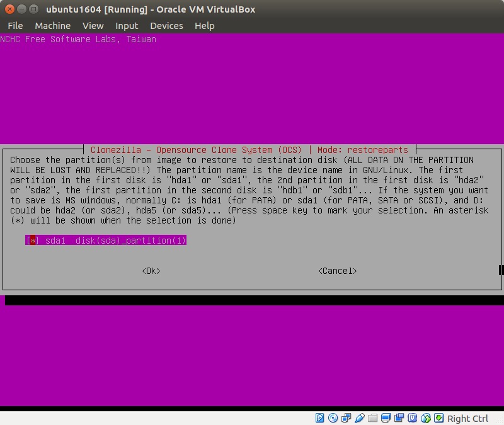The width and height of the screenshot is (504, 425).
Task: Open the Help menu
Action: (x=204, y=26)
